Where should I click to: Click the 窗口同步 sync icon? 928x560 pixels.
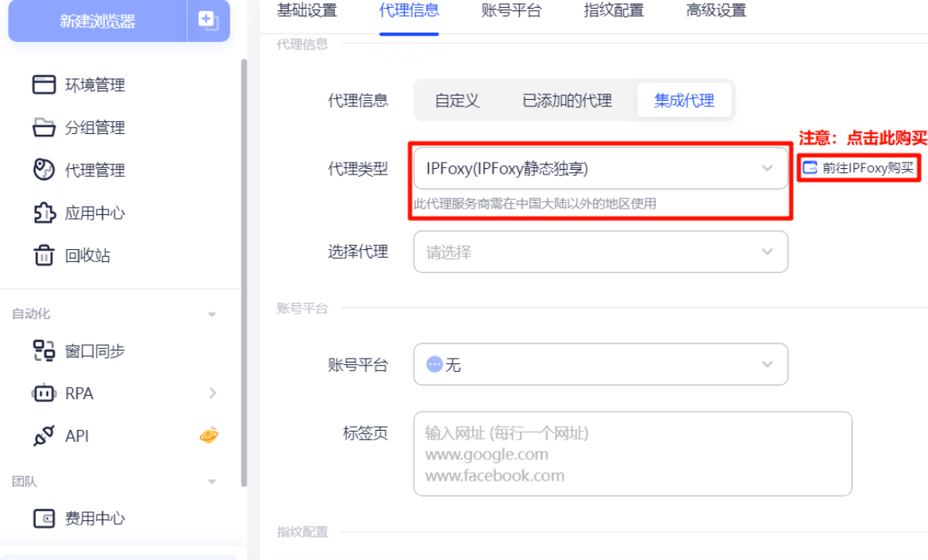point(44,351)
